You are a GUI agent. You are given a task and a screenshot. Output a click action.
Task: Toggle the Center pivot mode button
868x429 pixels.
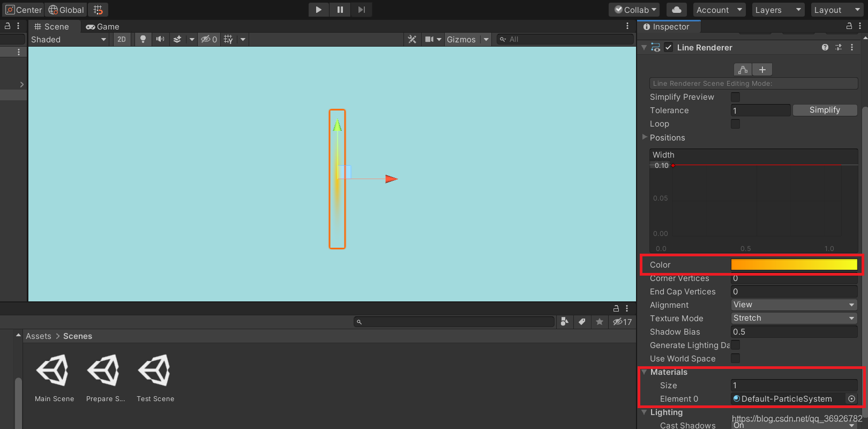24,10
